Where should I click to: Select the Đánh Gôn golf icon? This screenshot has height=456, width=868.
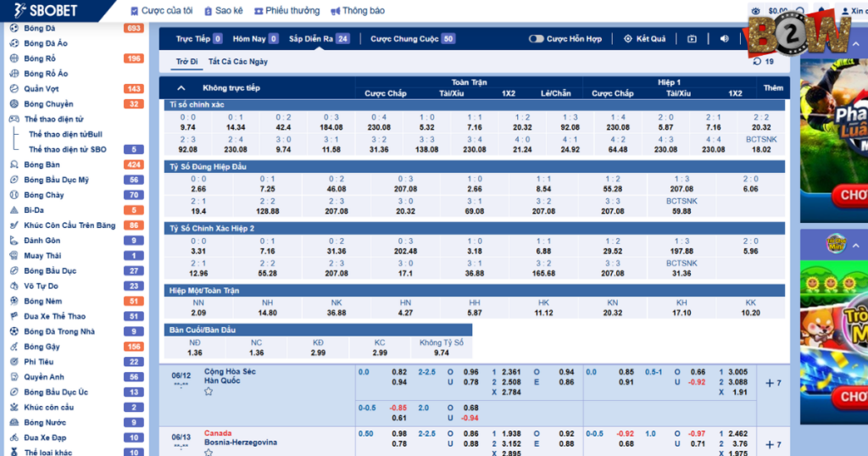(x=14, y=240)
